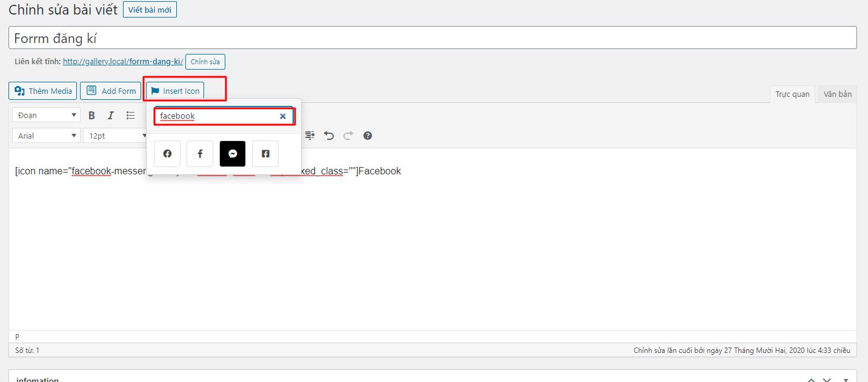Image resolution: width=868 pixels, height=382 pixels.
Task: Click the toolbar toggle icon beside undo
Action: coord(310,136)
